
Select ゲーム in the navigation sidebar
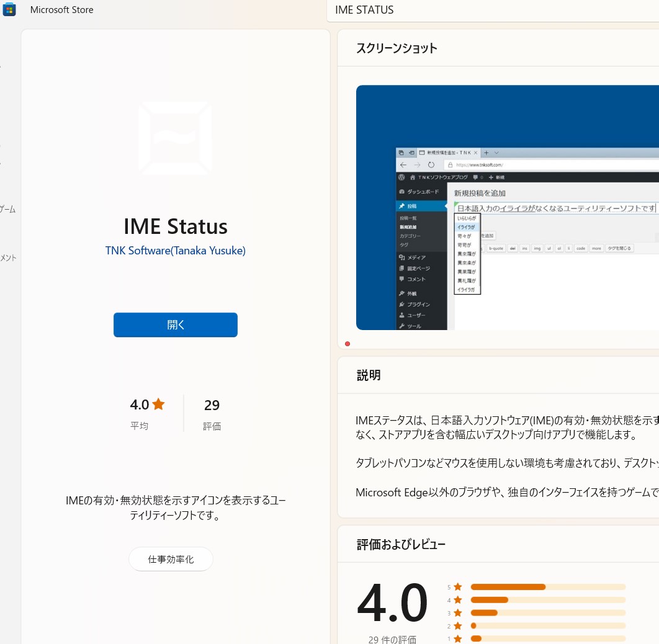(x=7, y=209)
